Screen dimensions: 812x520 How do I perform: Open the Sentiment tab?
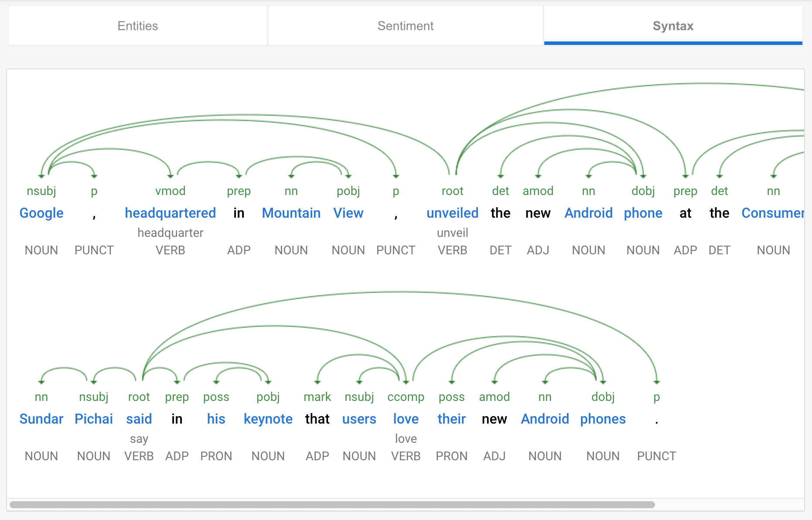tap(406, 26)
